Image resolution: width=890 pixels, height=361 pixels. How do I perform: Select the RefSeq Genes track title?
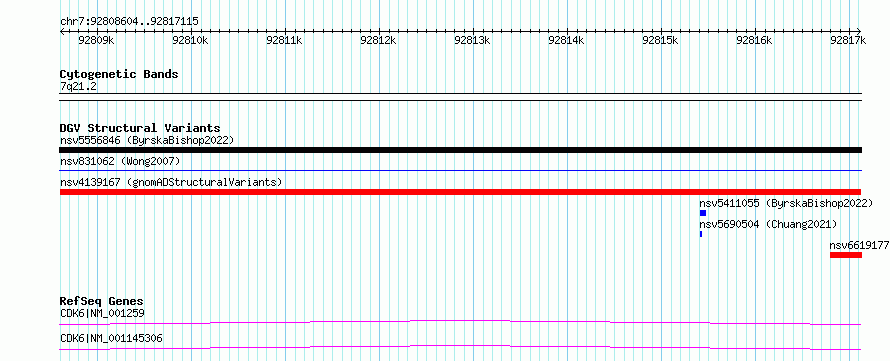(102, 301)
